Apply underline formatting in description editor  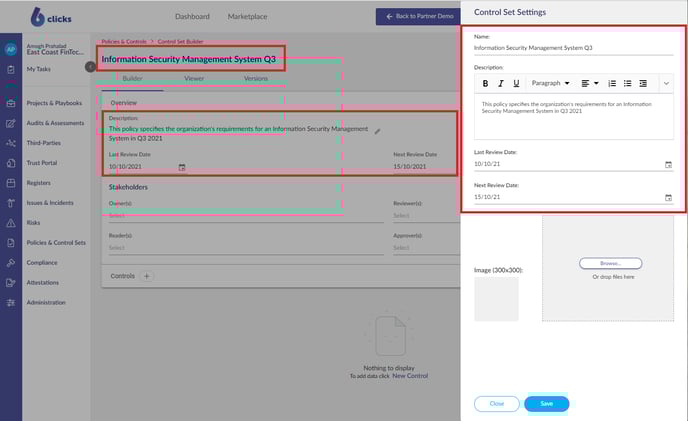point(516,83)
